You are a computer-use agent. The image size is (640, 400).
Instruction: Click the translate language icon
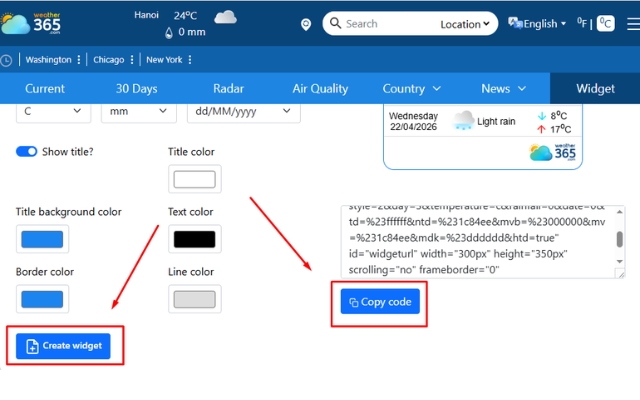[x=515, y=23]
